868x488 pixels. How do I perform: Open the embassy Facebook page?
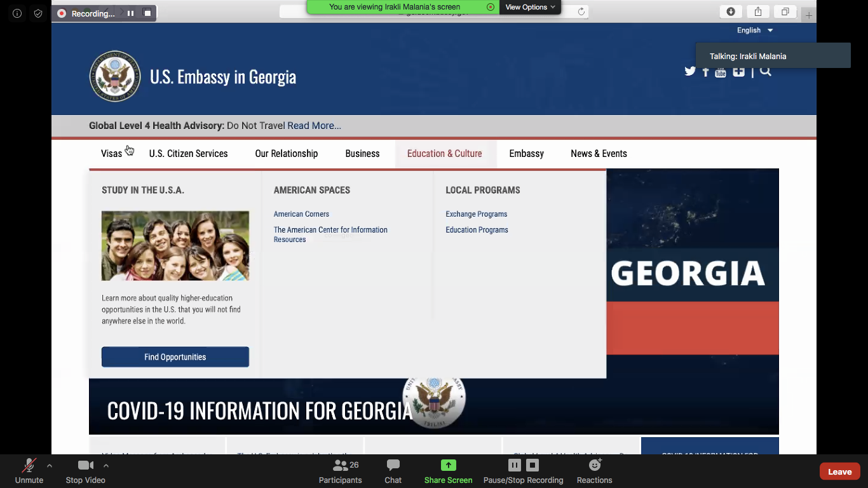point(705,71)
